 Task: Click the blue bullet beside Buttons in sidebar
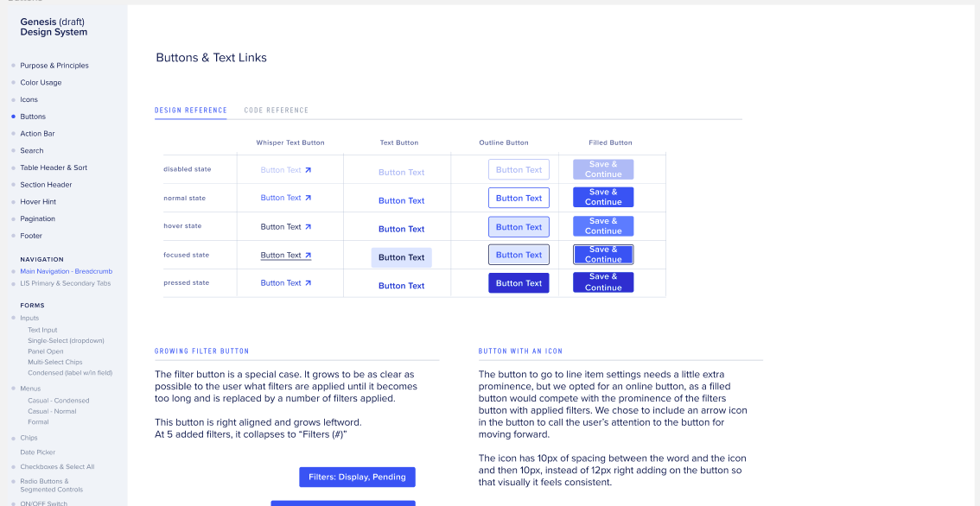pyautogui.click(x=13, y=117)
